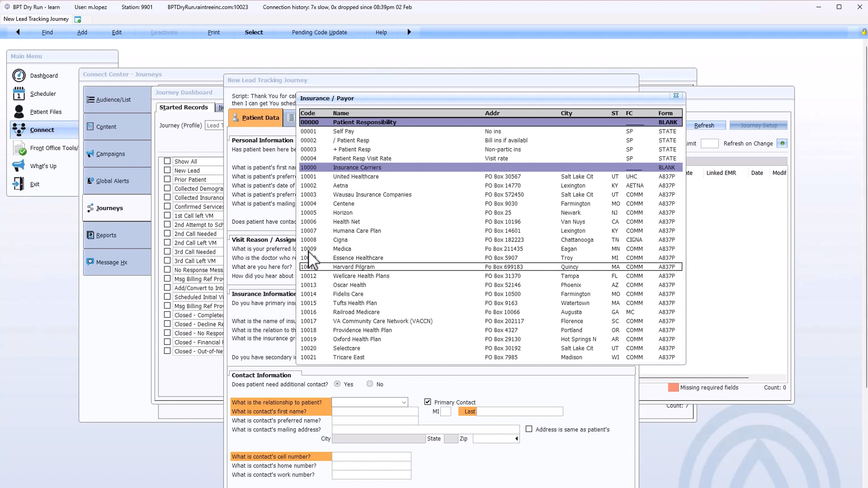
Task: Click the contact's mailing address field
Action: click(426, 429)
